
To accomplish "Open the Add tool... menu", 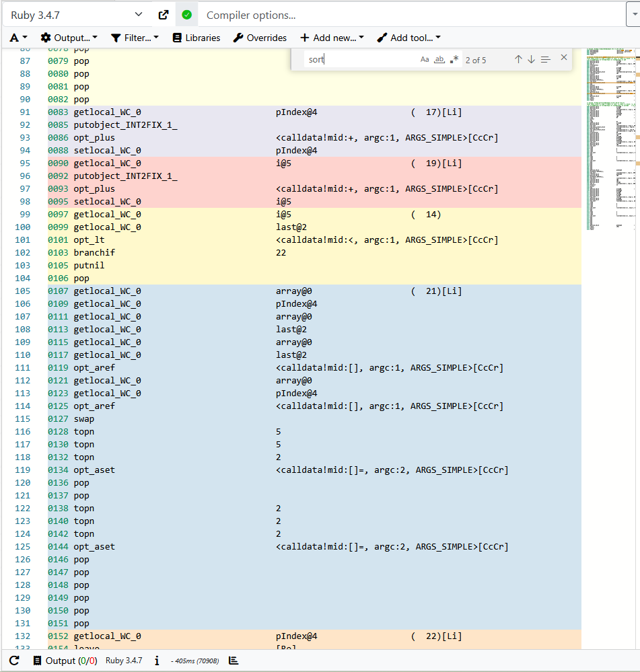I will tap(408, 38).
